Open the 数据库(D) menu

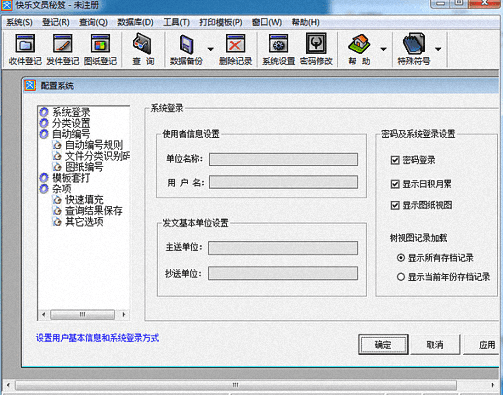tap(135, 22)
